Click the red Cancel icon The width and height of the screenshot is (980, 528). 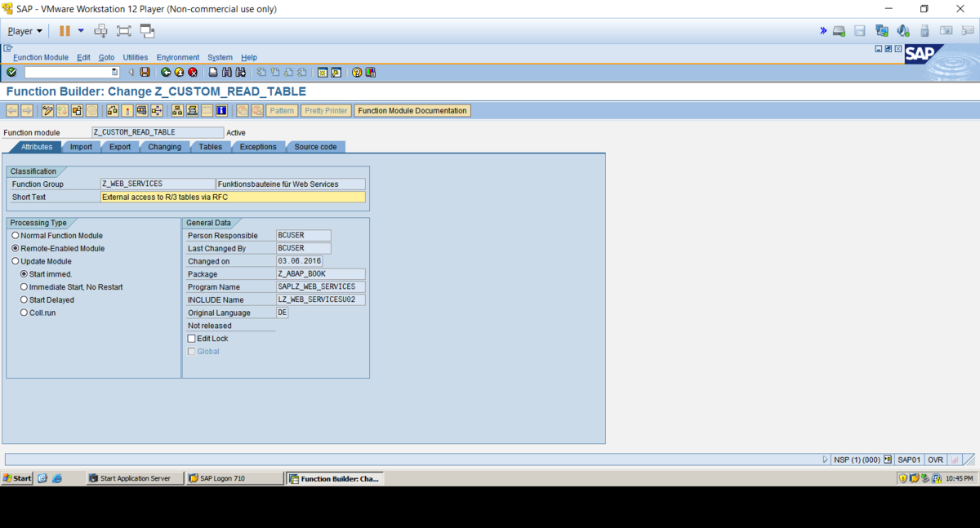[x=193, y=73]
